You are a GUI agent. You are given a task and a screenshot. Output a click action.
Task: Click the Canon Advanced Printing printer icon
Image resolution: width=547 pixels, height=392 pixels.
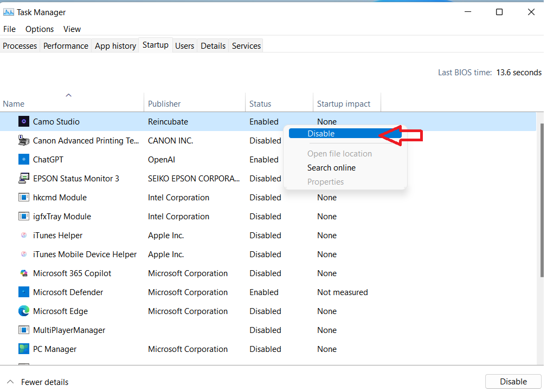click(x=23, y=140)
